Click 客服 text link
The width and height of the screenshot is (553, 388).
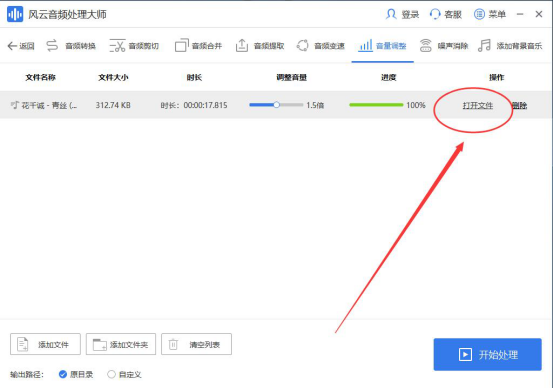(x=453, y=14)
